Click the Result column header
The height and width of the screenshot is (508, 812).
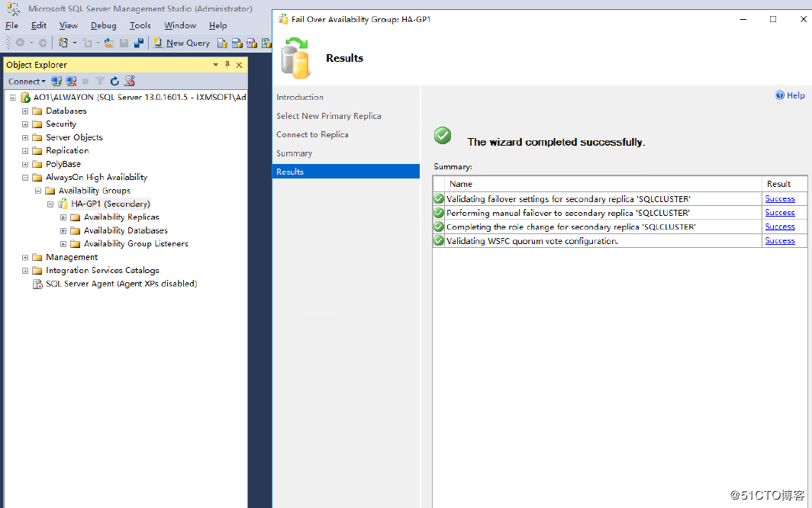784,184
